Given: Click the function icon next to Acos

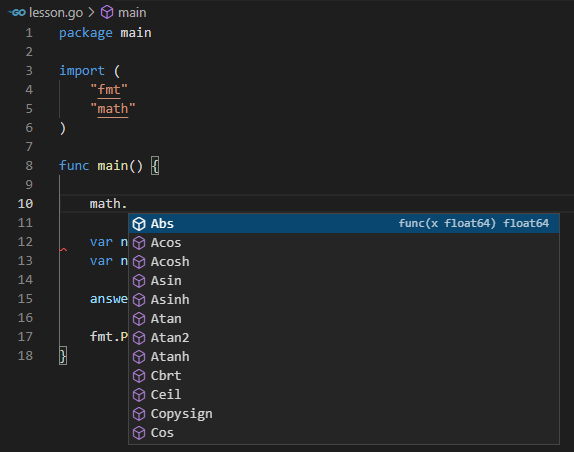Looking at the screenshot, I should coord(139,243).
